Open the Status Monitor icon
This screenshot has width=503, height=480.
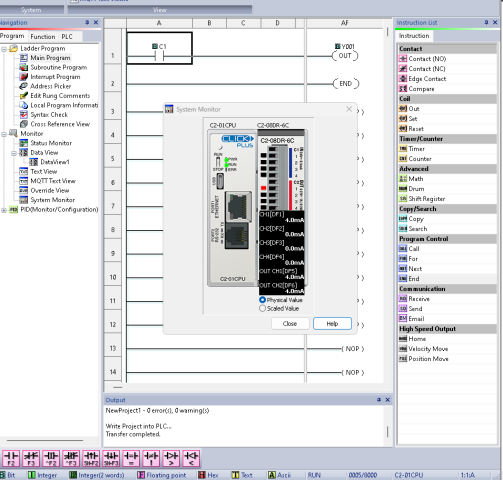click(x=24, y=143)
